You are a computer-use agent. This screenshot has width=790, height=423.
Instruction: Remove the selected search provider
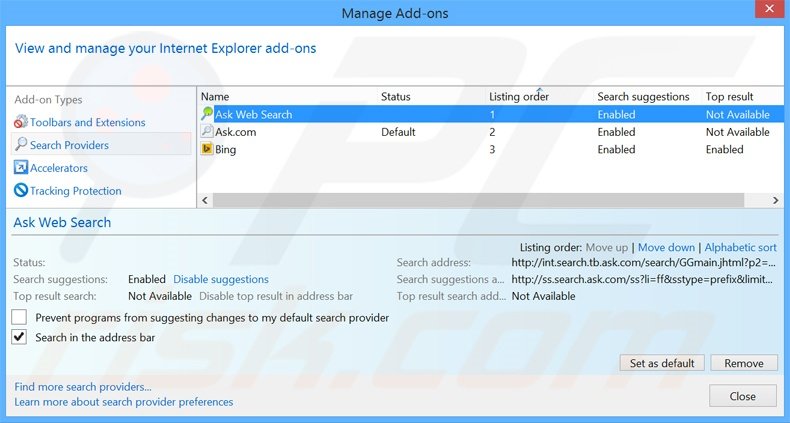[x=744, y=363]
